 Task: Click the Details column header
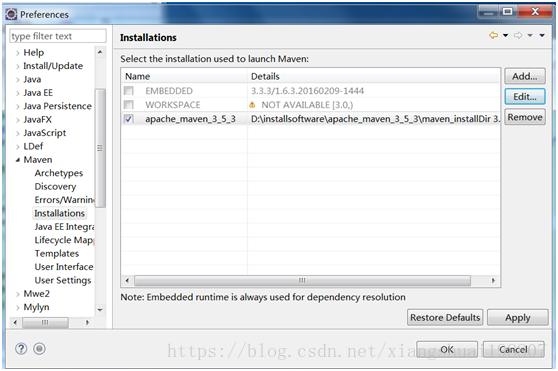pyautogui.click(x=374, y=76)
